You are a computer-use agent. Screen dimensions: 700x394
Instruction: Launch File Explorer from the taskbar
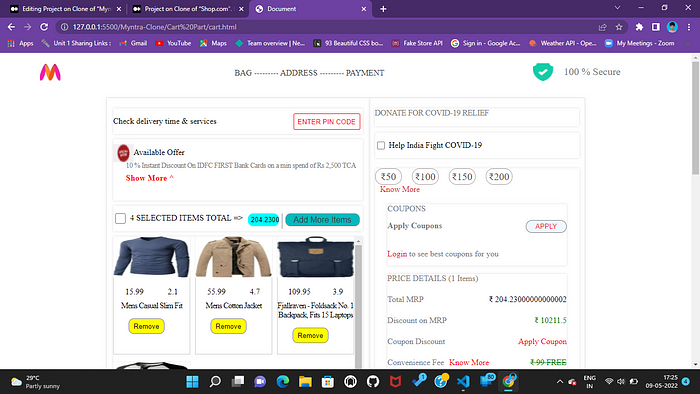click(305, 382)
